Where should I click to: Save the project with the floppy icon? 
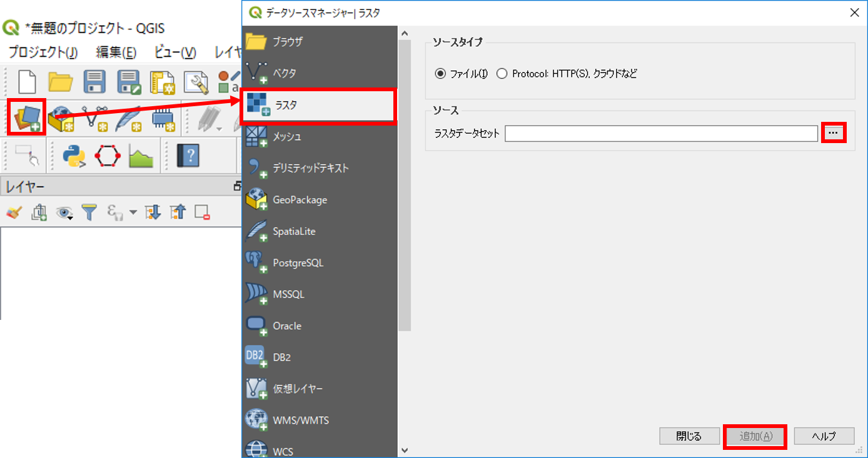pyautogui.click(x=94, y=82)
